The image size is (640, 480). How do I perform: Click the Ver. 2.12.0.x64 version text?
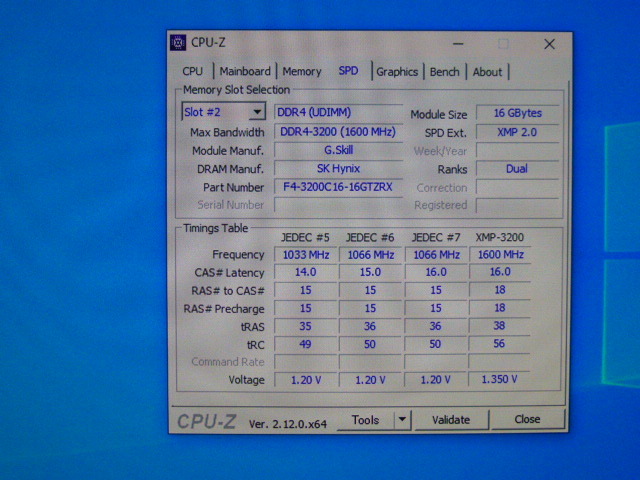coord(288,424)
